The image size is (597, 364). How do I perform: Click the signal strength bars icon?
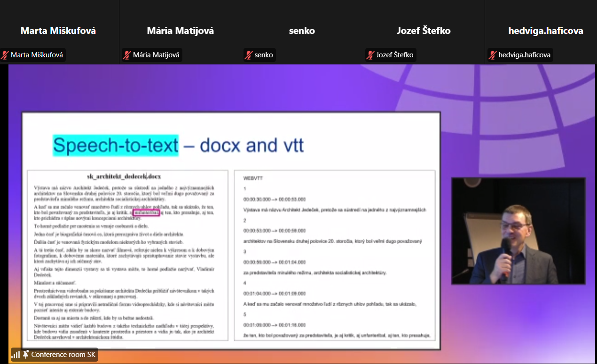coord(16,355)
